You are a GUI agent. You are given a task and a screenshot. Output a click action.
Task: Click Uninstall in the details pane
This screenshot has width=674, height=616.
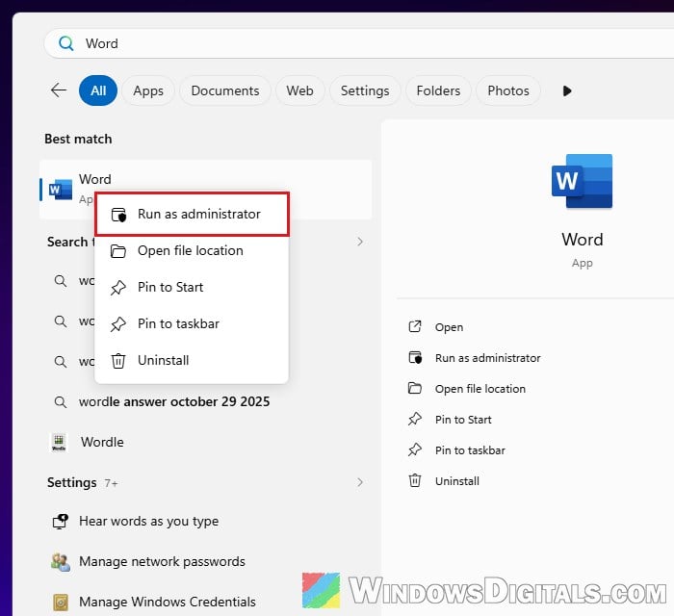[x=457, y=481]
